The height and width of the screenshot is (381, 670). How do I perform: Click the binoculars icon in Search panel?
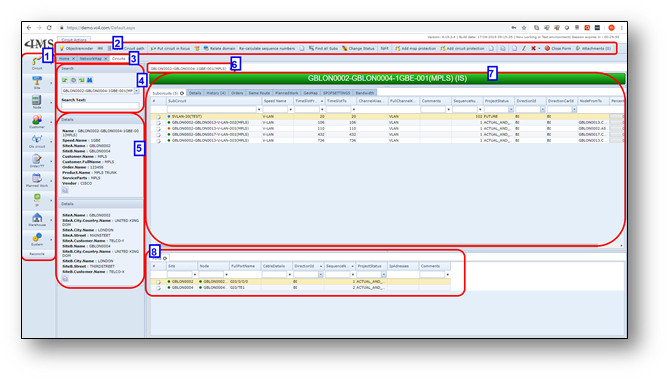pyautogui.click(x=90, y=80)
